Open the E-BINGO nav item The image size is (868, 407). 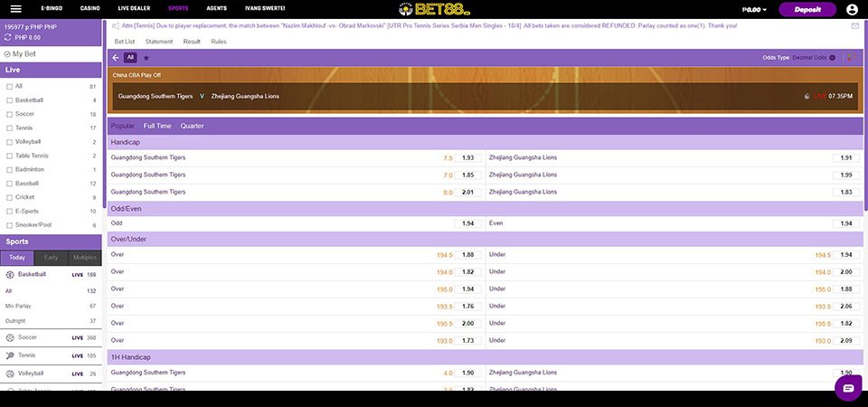[52, 9]
